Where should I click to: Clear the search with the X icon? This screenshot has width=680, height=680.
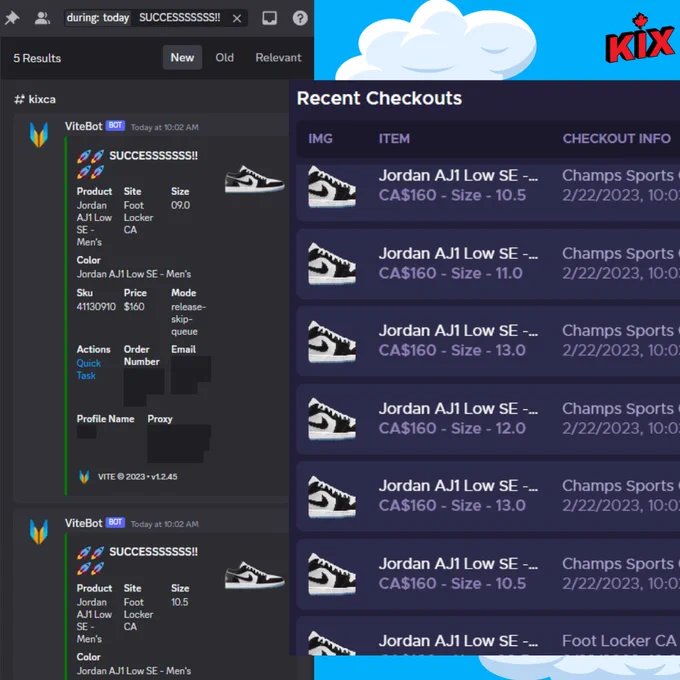237,18
